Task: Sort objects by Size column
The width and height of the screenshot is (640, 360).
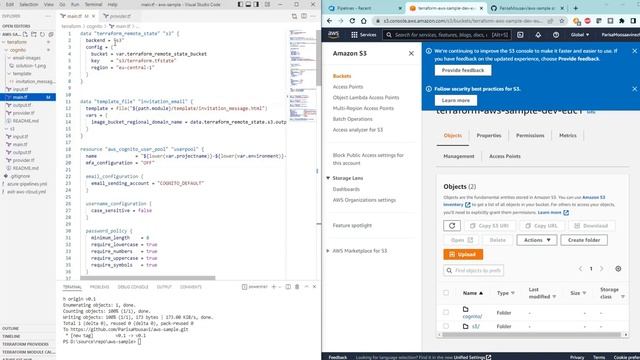Action: click(x=578, y=293)
